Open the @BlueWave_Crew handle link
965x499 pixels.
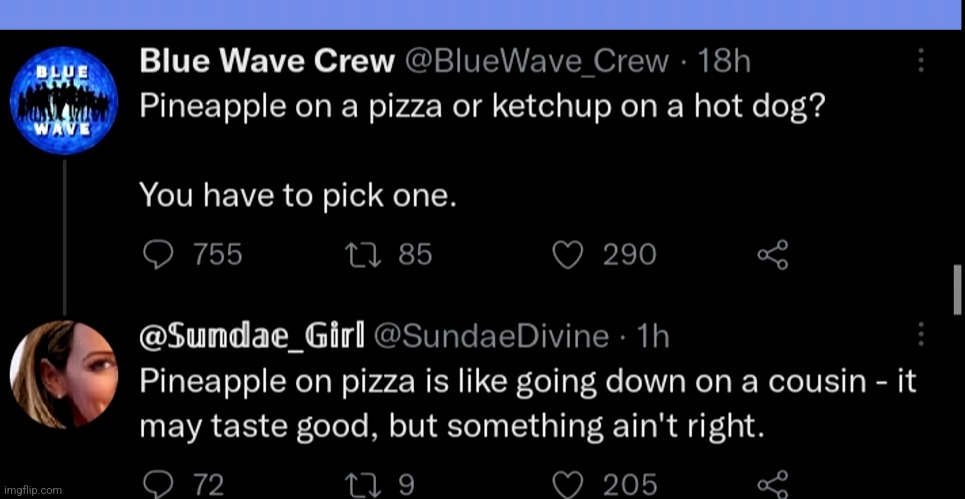coord(535,62)
